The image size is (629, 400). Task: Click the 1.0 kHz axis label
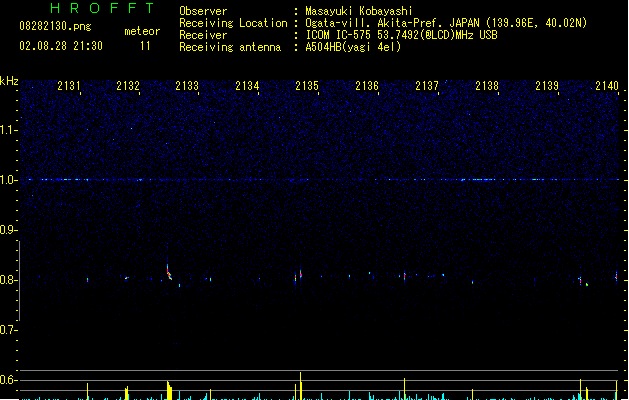click(x=9, y=180)
